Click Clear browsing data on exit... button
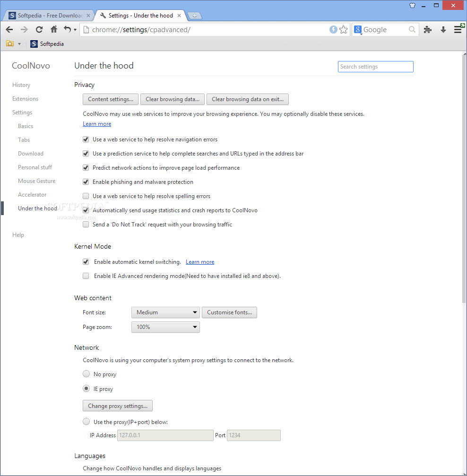 pos(248,99)
